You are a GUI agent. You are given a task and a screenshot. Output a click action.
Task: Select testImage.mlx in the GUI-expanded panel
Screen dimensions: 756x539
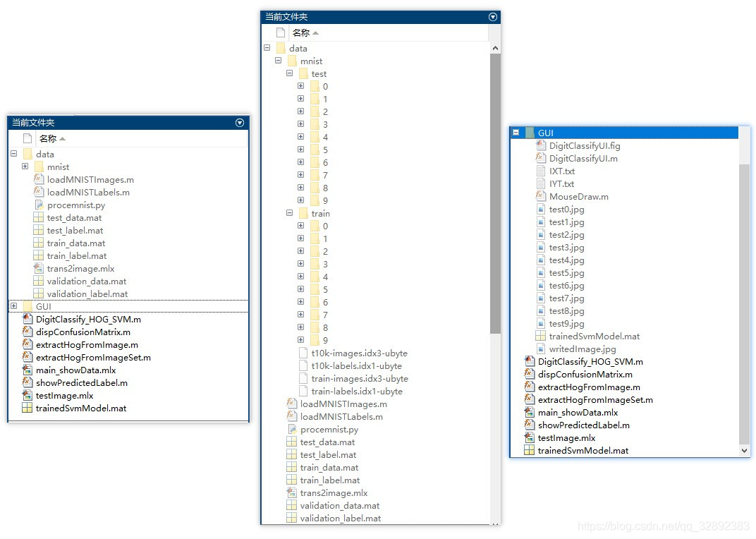[x=566, y=437]
